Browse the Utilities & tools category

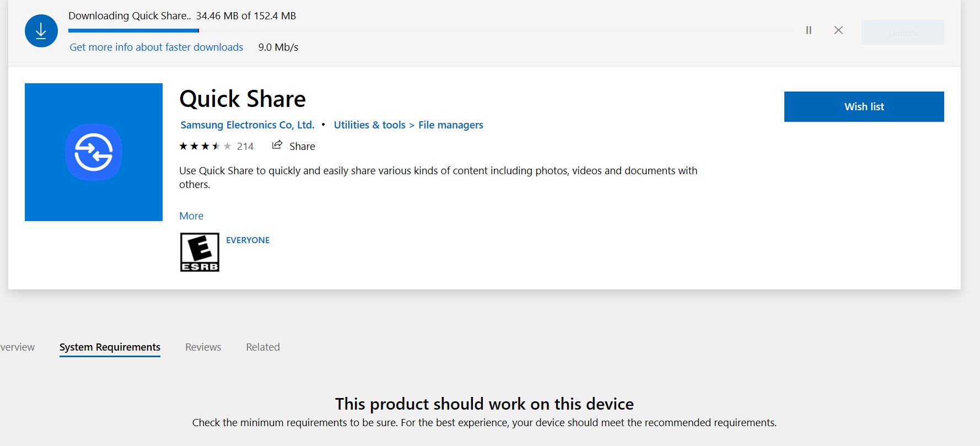pos(369,125)
